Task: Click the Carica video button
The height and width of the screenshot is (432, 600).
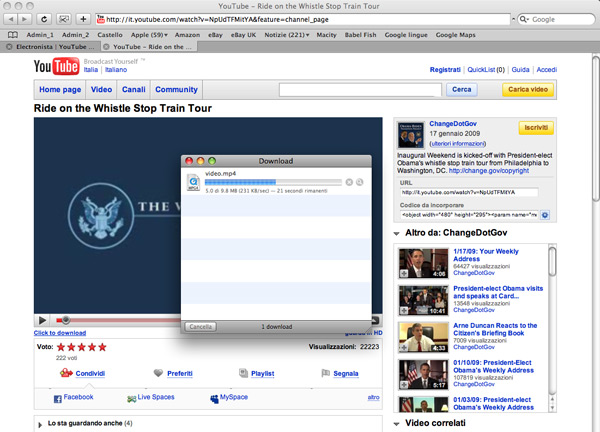Action: (528, 90)
